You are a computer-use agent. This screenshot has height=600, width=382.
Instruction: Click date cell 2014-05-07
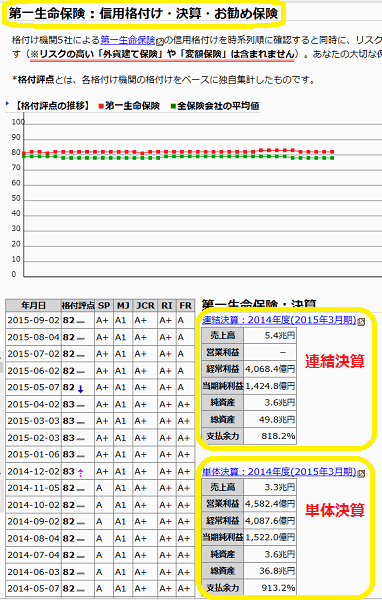[x=33, y=589]
